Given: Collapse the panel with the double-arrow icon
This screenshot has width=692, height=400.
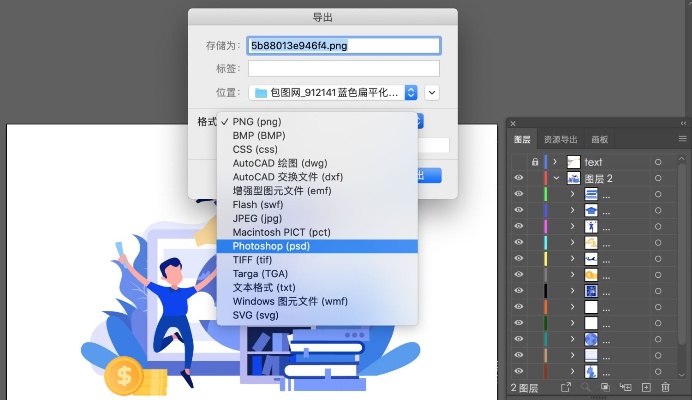Looking at the screenshot, I should pos(683,123).
